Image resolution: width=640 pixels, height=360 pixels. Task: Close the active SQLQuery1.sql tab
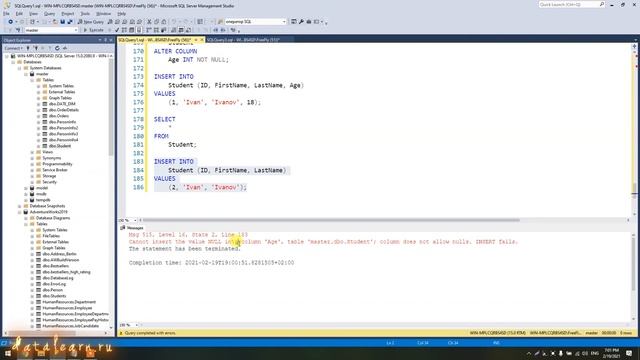click(201, 40)
